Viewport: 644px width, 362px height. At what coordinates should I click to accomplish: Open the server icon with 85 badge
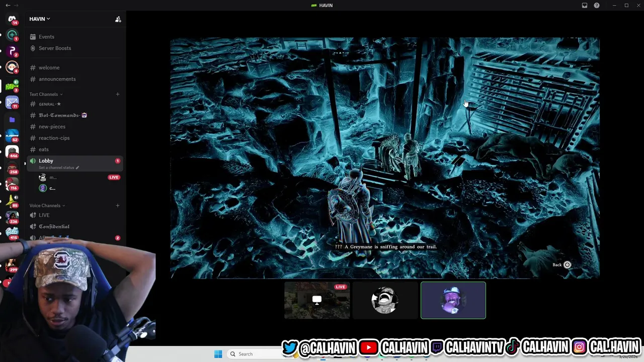[x=12, y=201]
